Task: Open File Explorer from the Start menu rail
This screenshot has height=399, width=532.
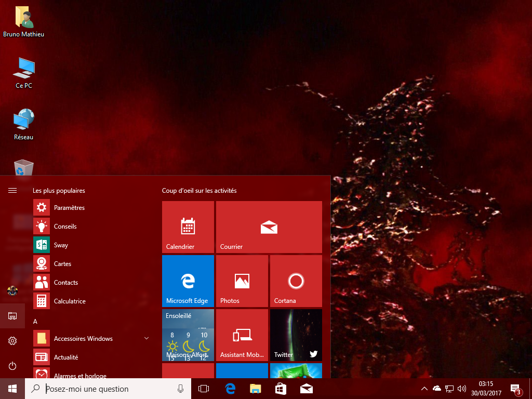Action: pos(12,315)
